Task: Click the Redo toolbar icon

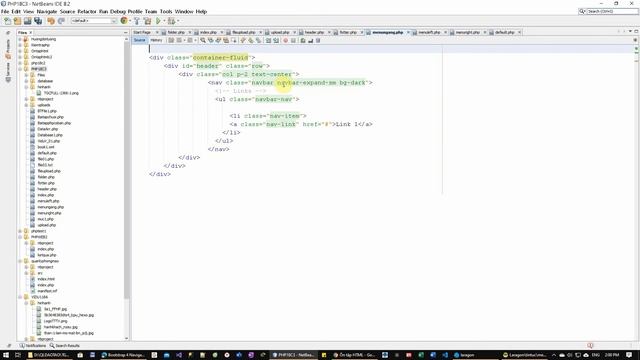Action: tap(61, 21)
